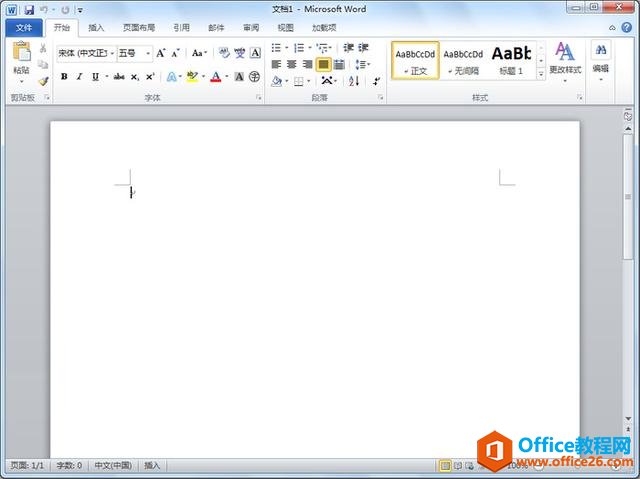Open the line spacing dropdown

(362, 64)
